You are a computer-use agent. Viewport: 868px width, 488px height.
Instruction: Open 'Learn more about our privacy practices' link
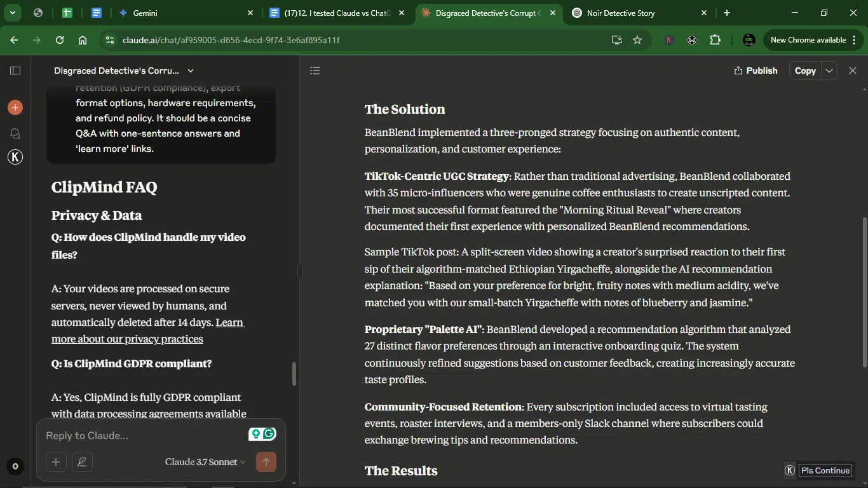pos(148,330)
